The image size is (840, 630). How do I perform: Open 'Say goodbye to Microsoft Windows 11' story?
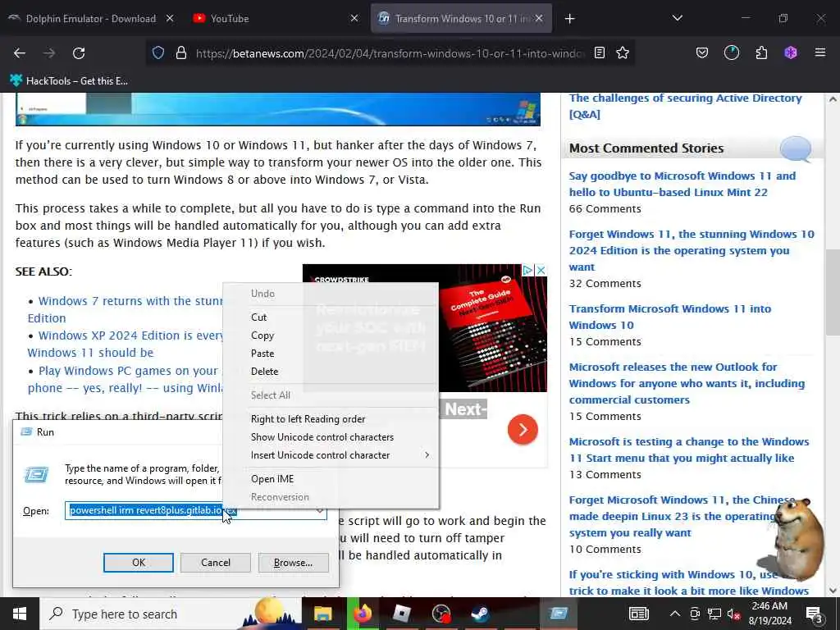point(682,184)
